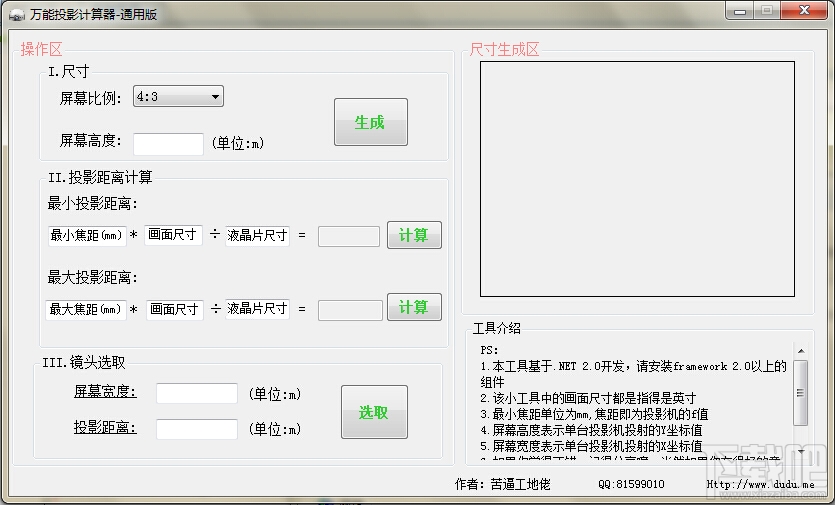Click the app icon in title bar
Image resolution: width=835 pixels, height=505 pixels.
(17, 15)
